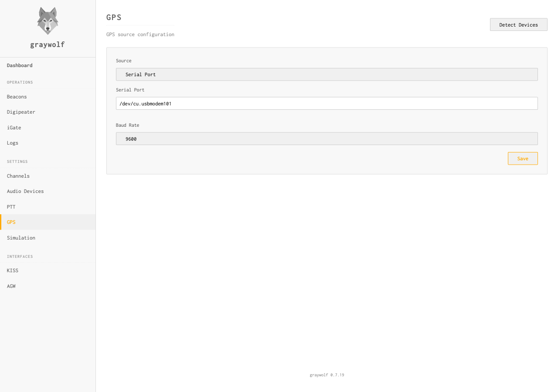Open the Channels settings
Viewport: 558px width, 392px height.
pos(18,176)
